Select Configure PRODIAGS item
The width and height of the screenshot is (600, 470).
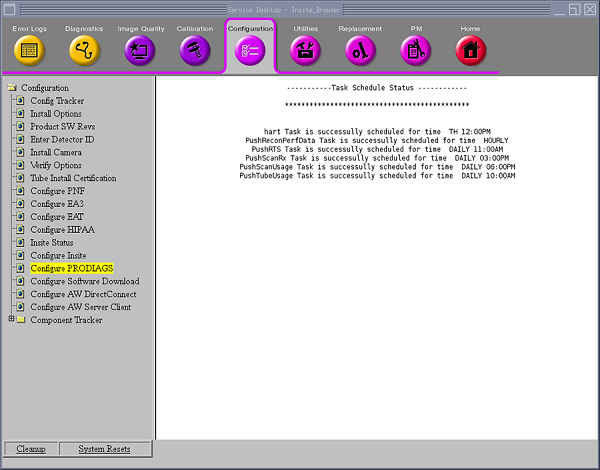pos(71,269)
